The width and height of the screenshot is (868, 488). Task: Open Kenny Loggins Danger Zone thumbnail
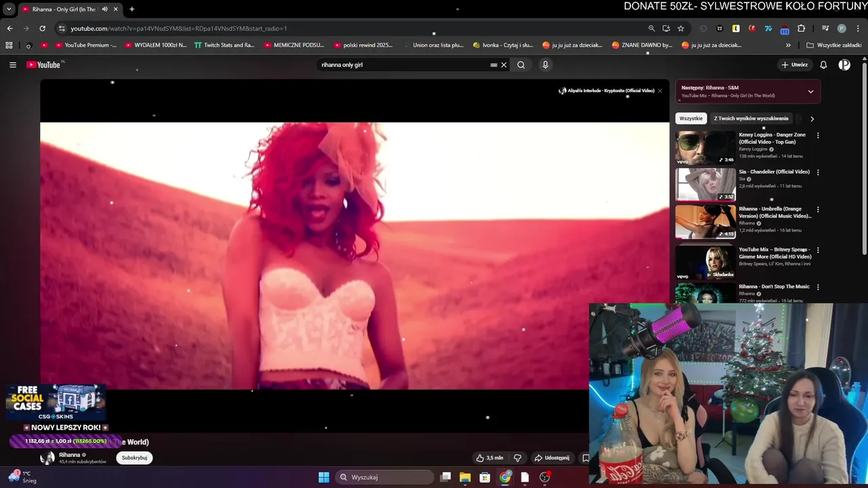tap(705, 148)
